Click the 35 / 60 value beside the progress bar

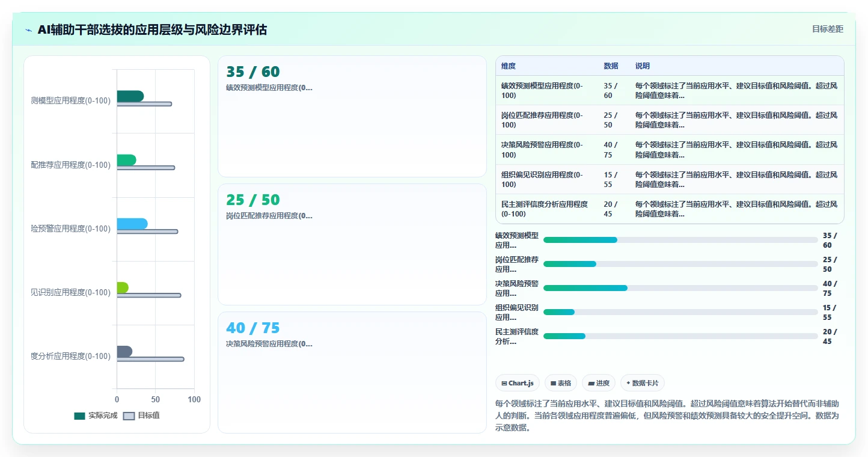(x=830, y=240)
